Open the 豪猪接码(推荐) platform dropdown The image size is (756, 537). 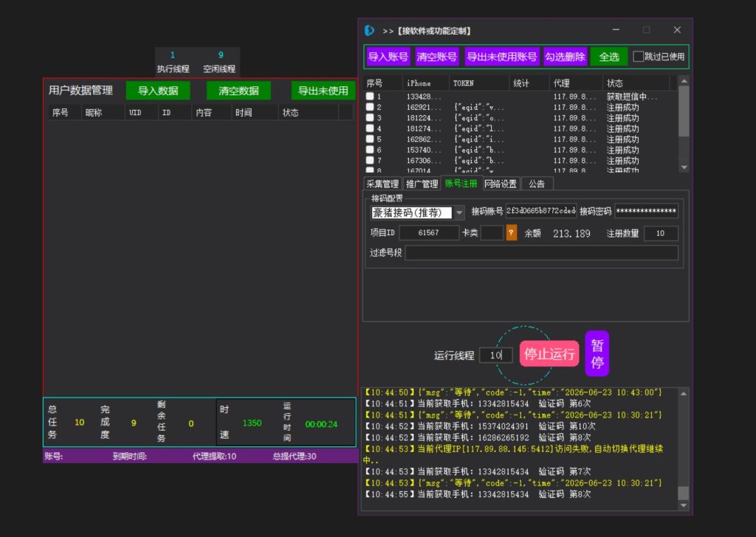click(459, 212)
